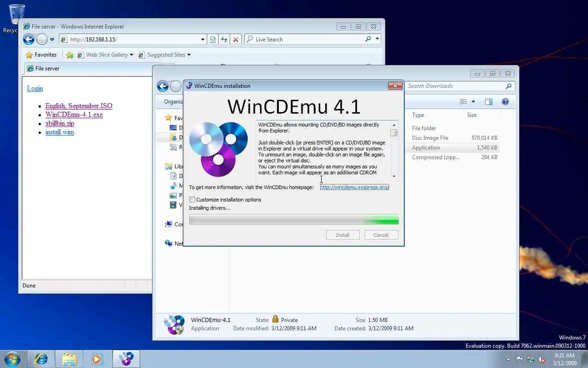This screenshot has height=368, width=588.
Task: Select the Application 1,540 KB row
Action: pos(453,148)
